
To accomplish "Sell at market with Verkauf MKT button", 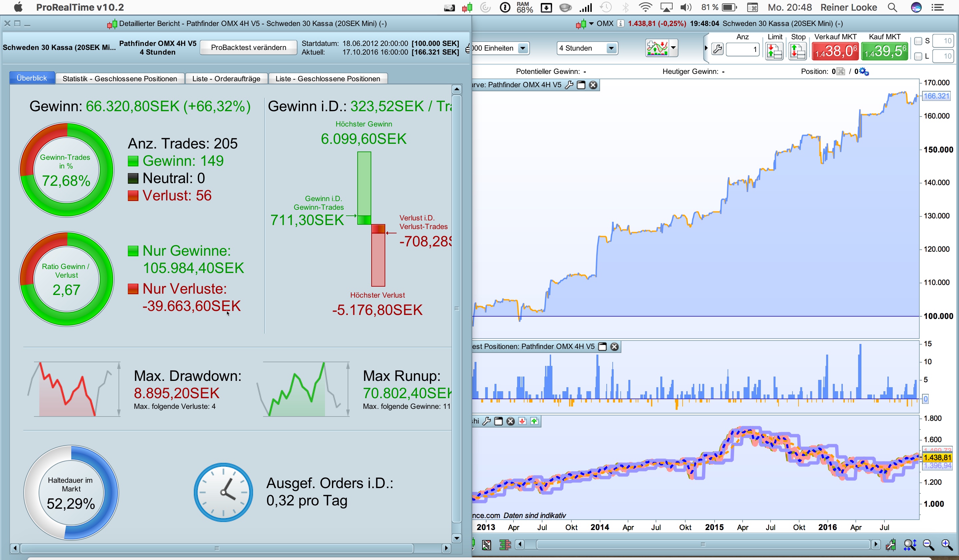I will pyautogui.click(x=835, y=51).
